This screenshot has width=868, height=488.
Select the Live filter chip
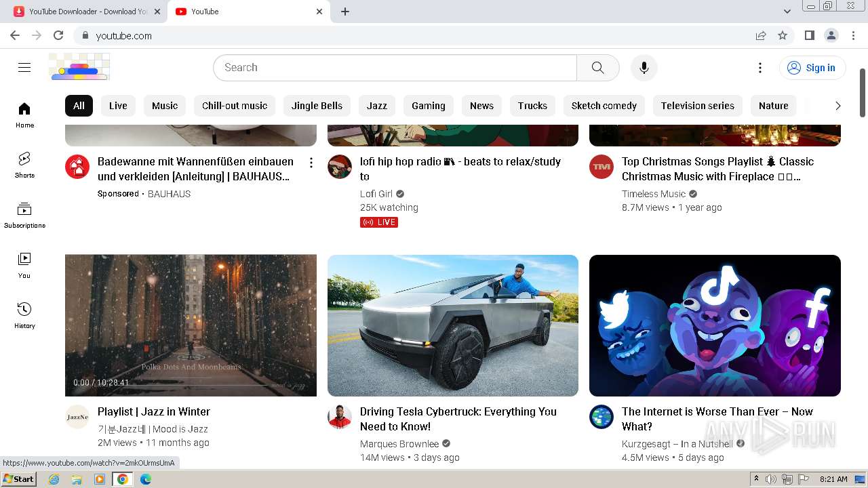[x=118, y=106]
